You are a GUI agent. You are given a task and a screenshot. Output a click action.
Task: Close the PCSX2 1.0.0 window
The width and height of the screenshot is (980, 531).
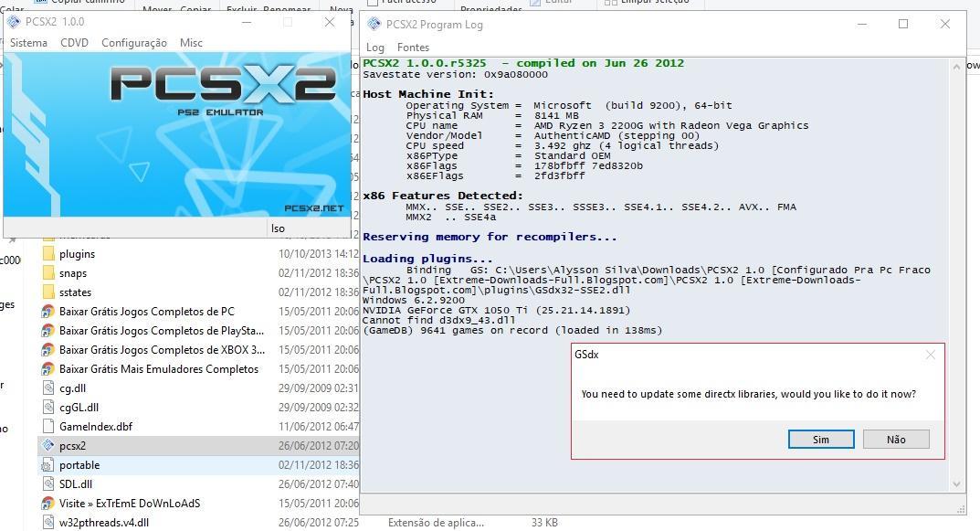point(330,22)
